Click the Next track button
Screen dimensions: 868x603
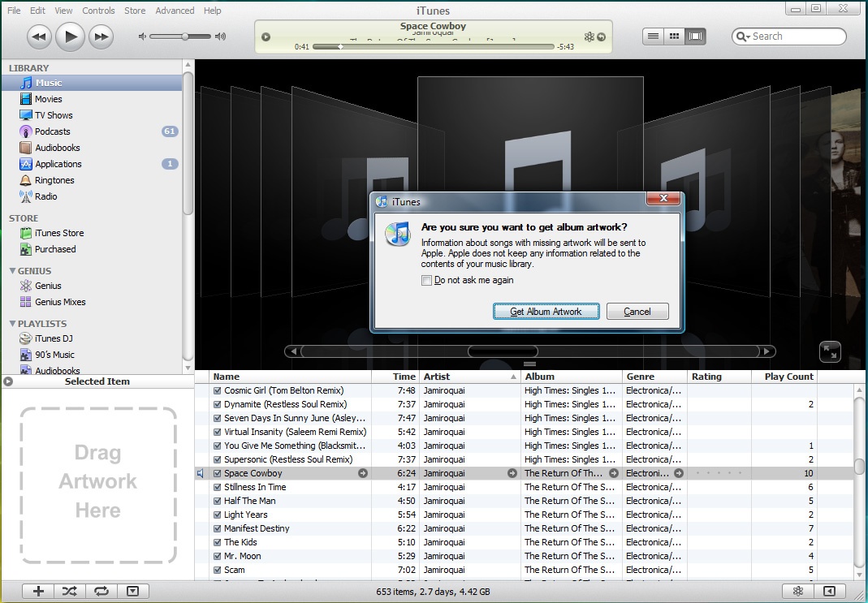pyautogui.click(x=101, y=37)
